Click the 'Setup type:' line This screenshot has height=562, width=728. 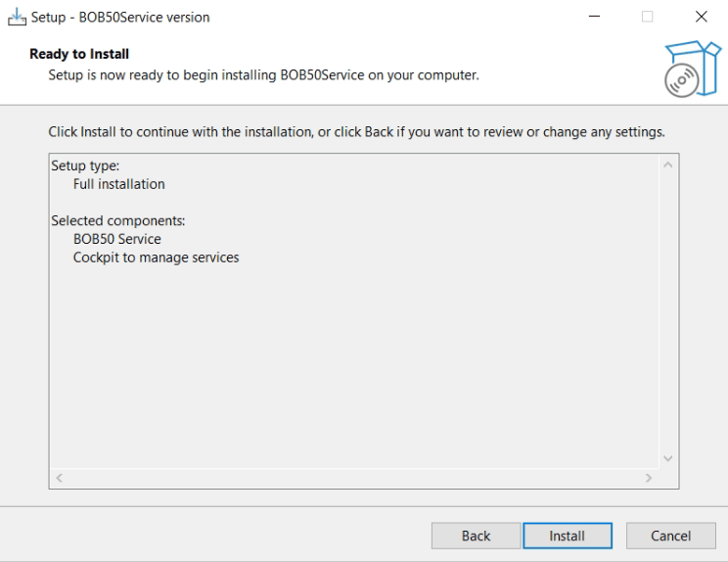[x=85, y=165]
